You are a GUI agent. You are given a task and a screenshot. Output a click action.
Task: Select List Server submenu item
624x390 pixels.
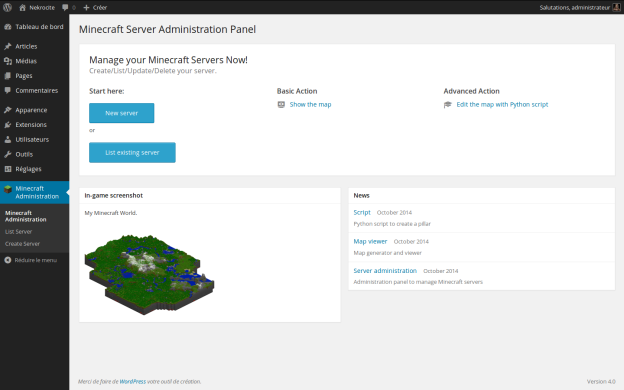pos(18,232)
